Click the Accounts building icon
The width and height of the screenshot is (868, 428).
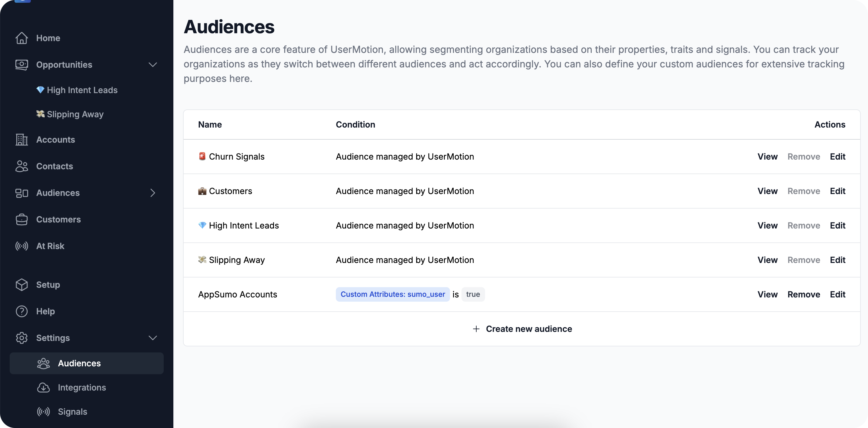[x=21, y=140]
